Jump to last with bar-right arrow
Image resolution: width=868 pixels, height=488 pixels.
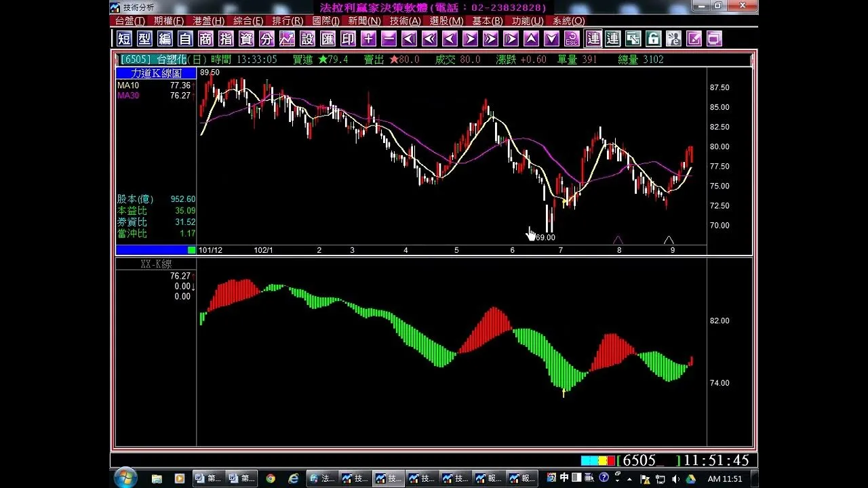pos(511,39)
